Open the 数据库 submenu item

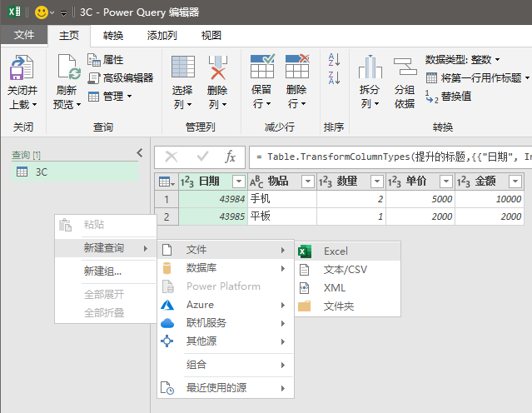pos(226,268)
